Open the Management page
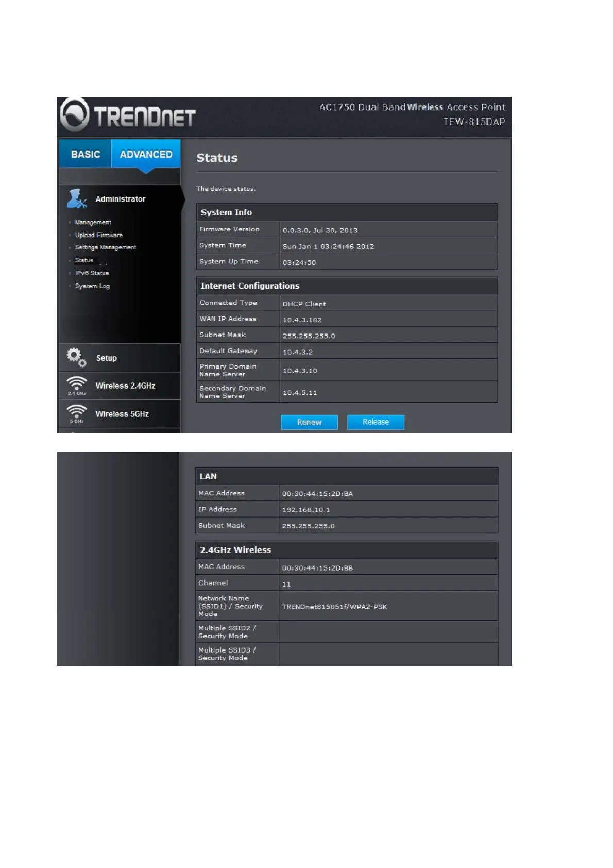 coord(93,222)
